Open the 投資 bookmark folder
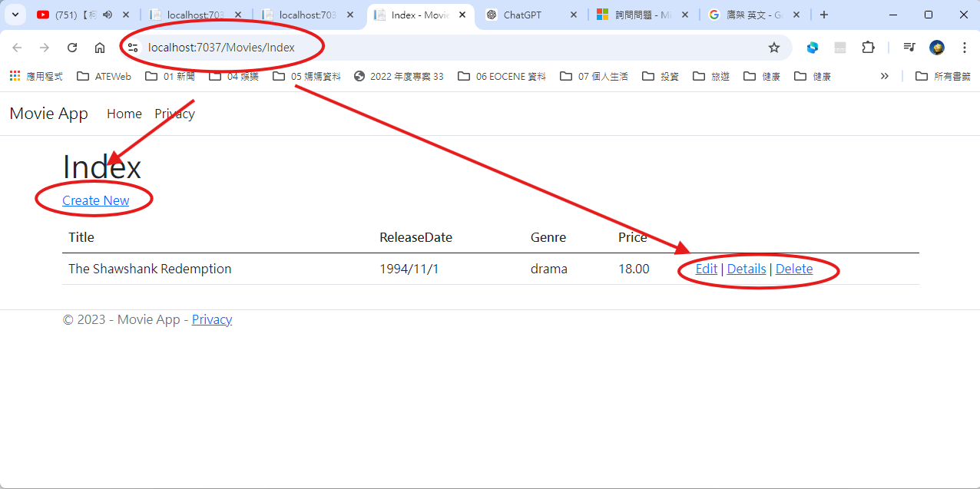The width and height of the screenshot is (980, 489). pos(661,76)
